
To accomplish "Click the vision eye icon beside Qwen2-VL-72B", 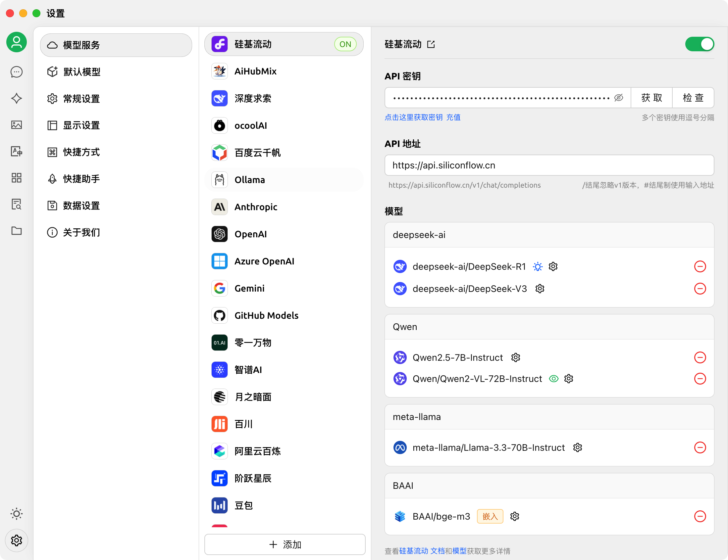I will coord(553,379).
